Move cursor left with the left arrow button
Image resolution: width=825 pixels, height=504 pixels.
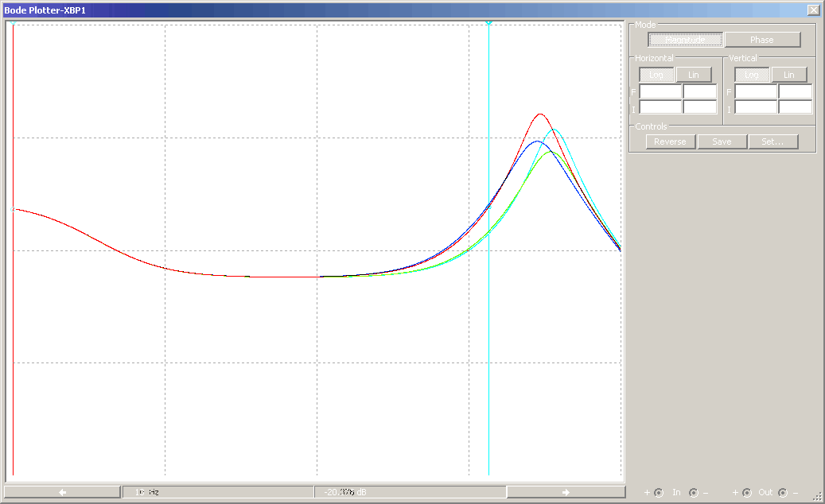click(62, 492)
